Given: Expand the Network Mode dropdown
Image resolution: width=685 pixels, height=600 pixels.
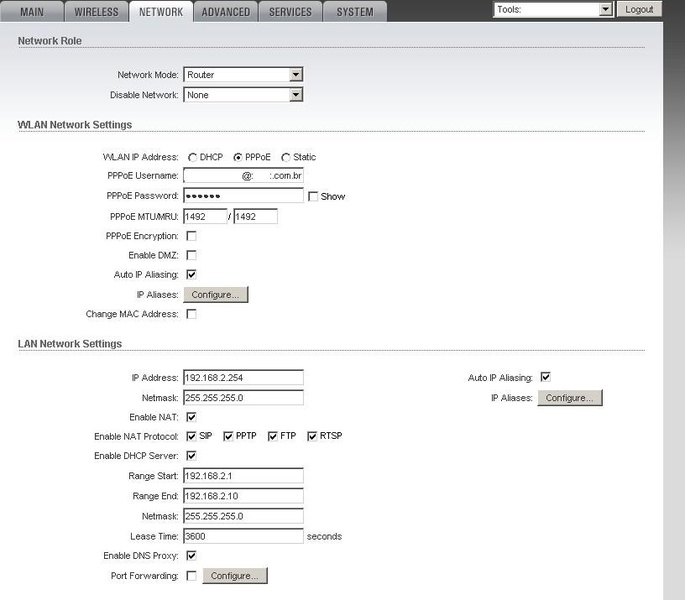Looking at the screenshot, I should 243,75.
